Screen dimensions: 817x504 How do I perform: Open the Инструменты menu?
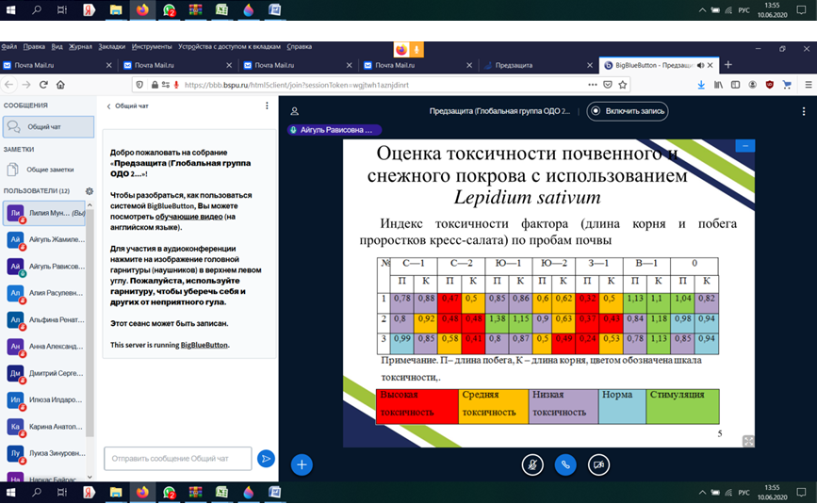click(152, 46)
